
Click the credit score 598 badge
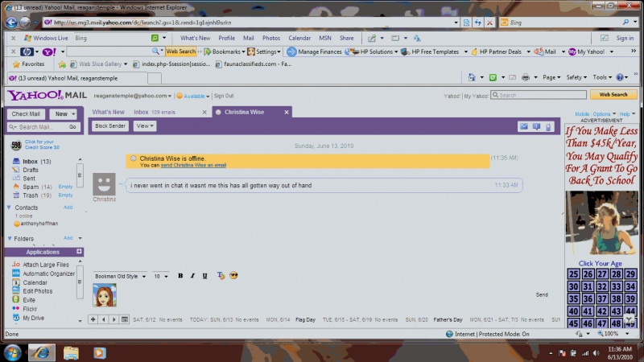[x=16, y=145]
